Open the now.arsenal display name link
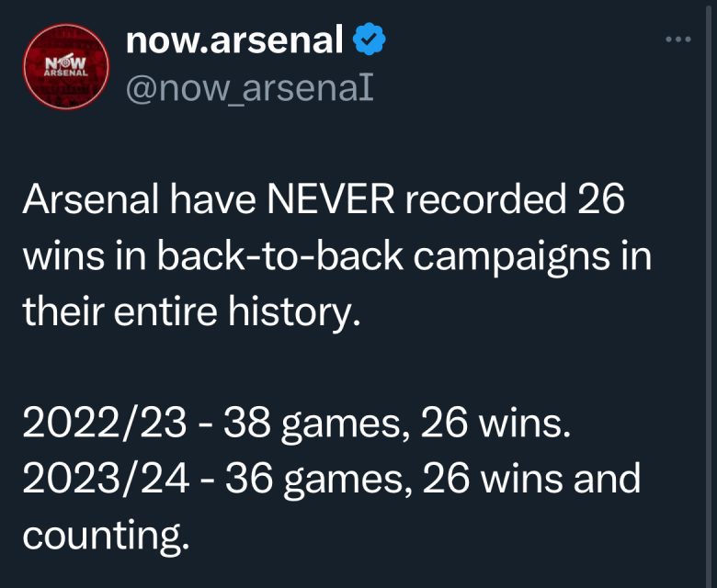This screenshot has width=717, height=588. 234,40
